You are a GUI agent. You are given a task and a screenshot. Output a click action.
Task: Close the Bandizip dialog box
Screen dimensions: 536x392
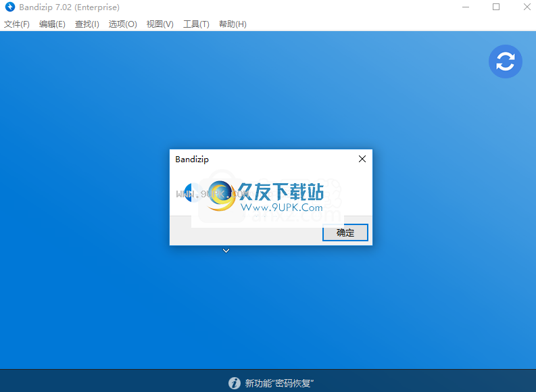pyautogui.click(x=362, y=159)
